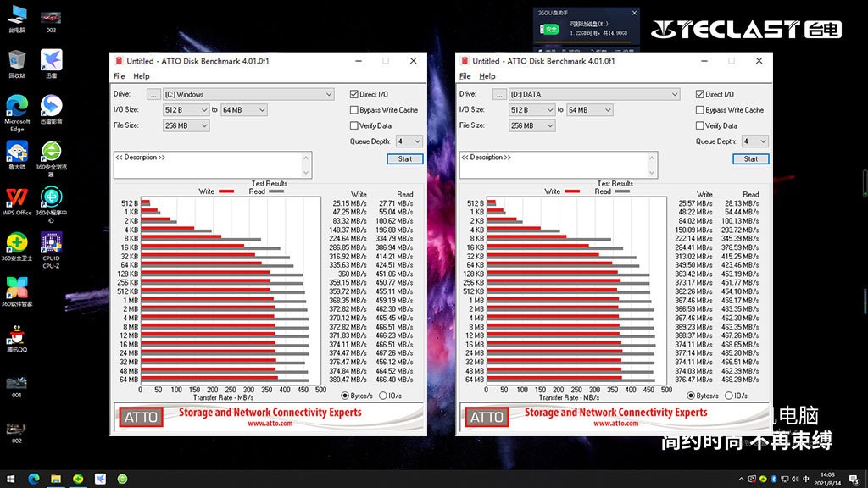This screenshot has height=488, width=868.
Task: Open Help menu in right ATTO window
Action: click(x=487, y=76)
